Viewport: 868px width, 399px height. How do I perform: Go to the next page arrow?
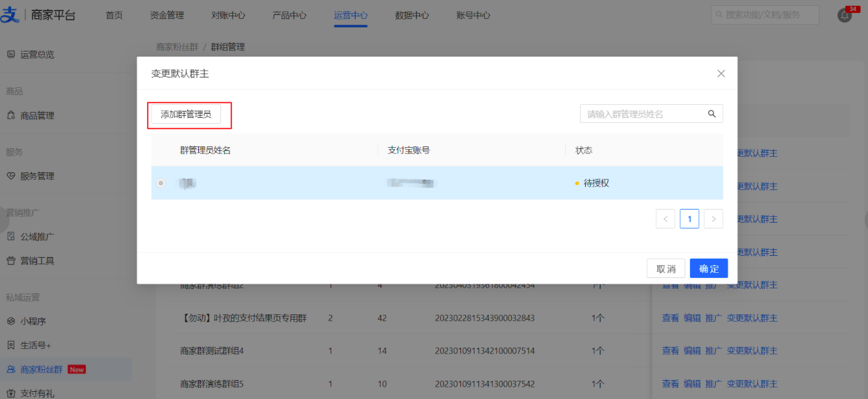[713, 219]
